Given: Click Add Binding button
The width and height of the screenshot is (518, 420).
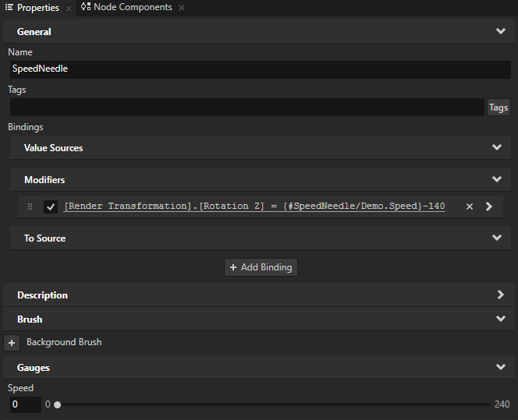Looking at the screenshot, I should point(261,267).
